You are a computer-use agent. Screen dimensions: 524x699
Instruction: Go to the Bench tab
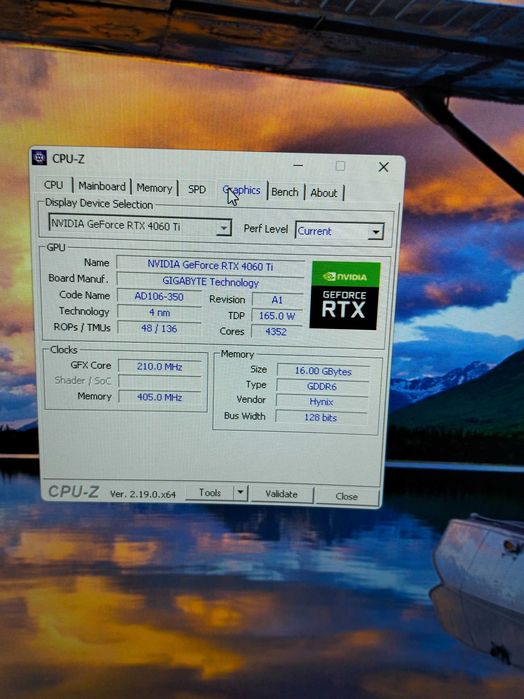coord(285,192)
